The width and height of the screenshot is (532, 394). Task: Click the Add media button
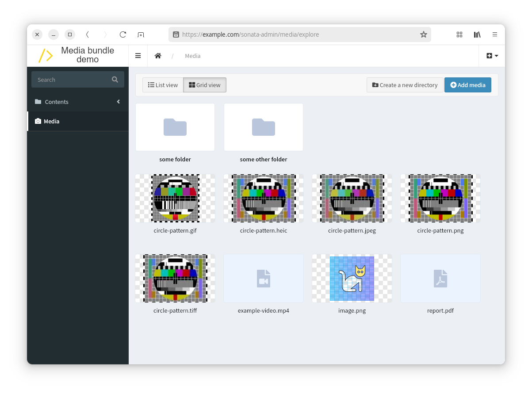click(467, 85)
